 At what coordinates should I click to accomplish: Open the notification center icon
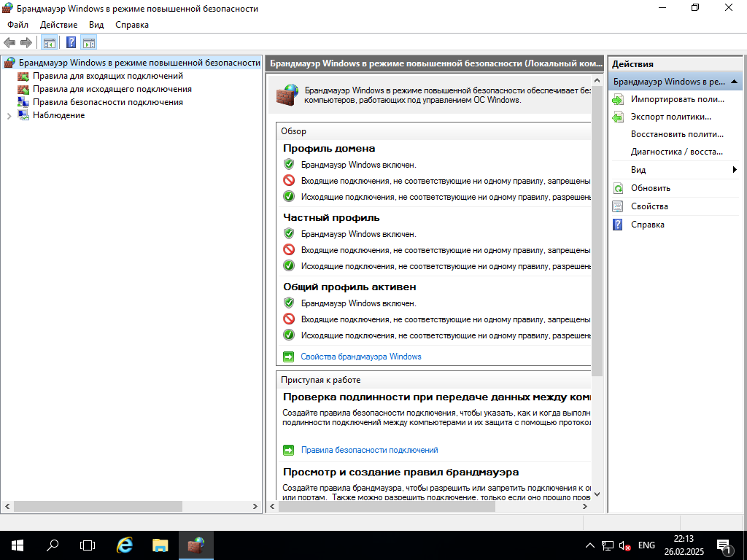pyautogui.click(x=724, y=545)
